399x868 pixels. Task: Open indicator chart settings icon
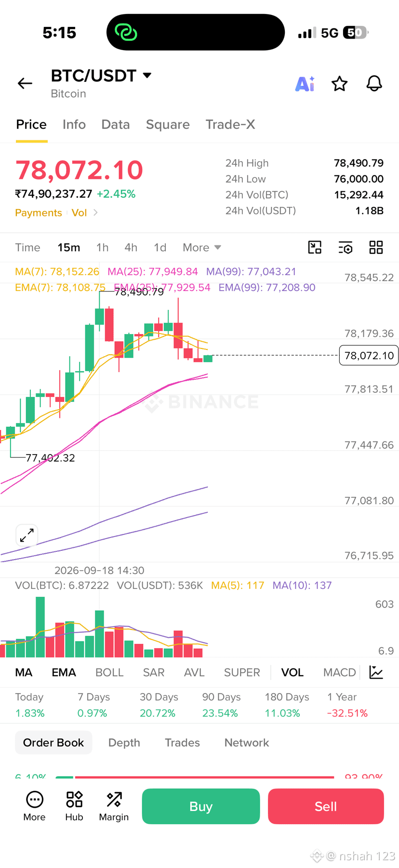click(376, 672)
